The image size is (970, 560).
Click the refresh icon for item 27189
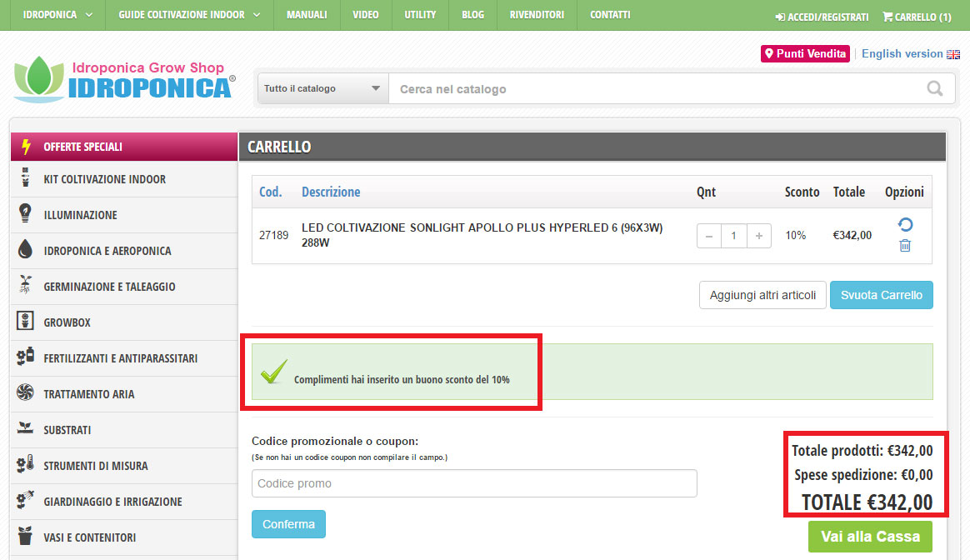coord(905,225)
